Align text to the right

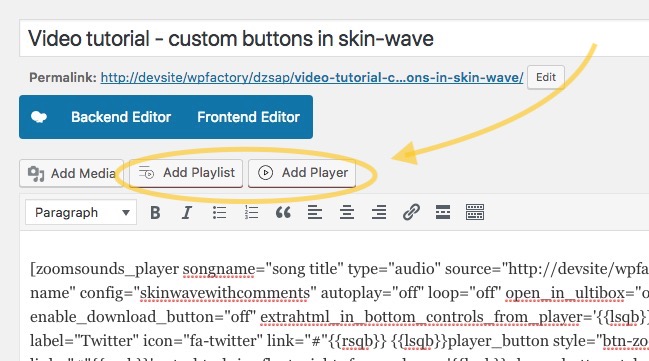pos(379,213)
